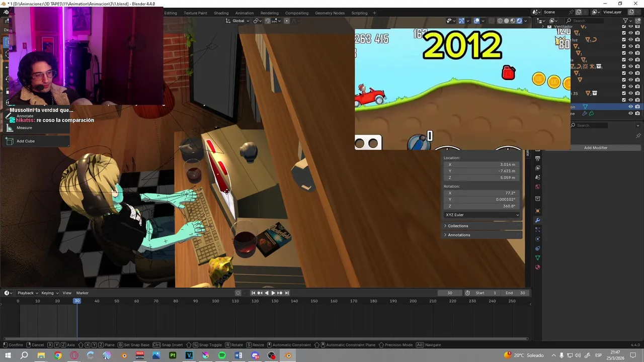644x362 pixels.
Task: Pin the properties editor context
Action: 638,136
